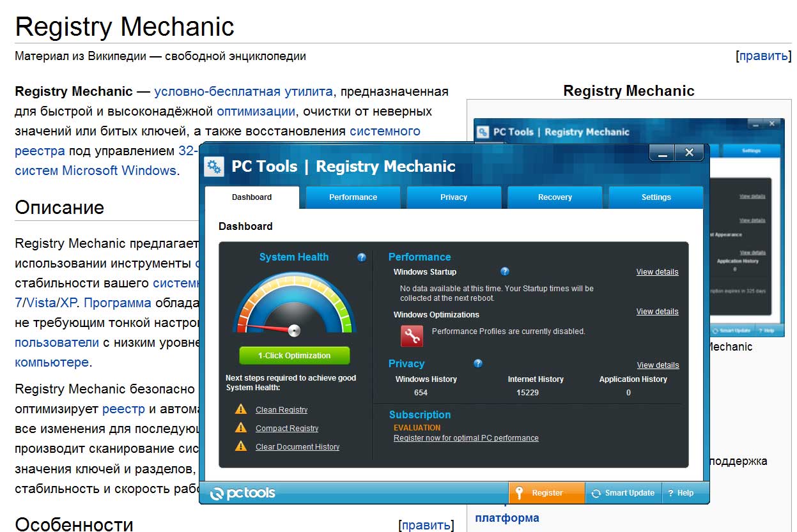Click the Application History count 0 in the front window

pos(628,393)
